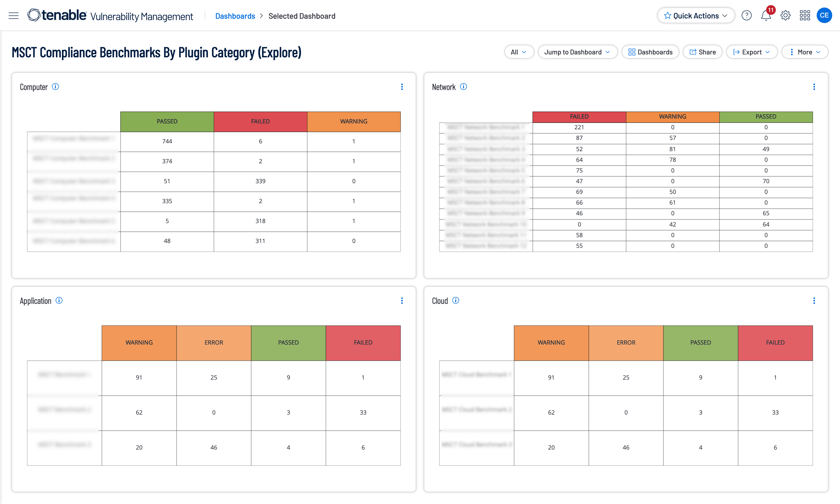Click the grid/apps icon top right
This screenshot has width=840, height=504.
(804, 16)
